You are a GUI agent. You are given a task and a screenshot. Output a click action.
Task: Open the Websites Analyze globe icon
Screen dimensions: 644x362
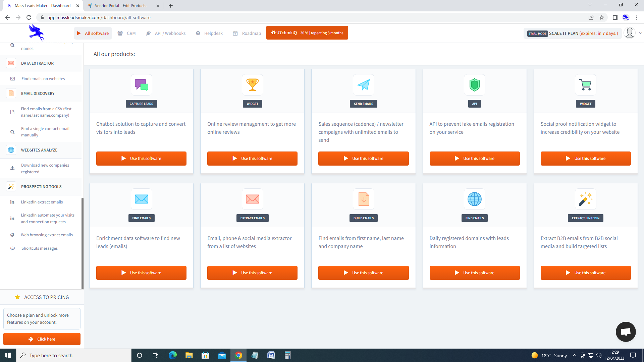(x=11, y=150)
